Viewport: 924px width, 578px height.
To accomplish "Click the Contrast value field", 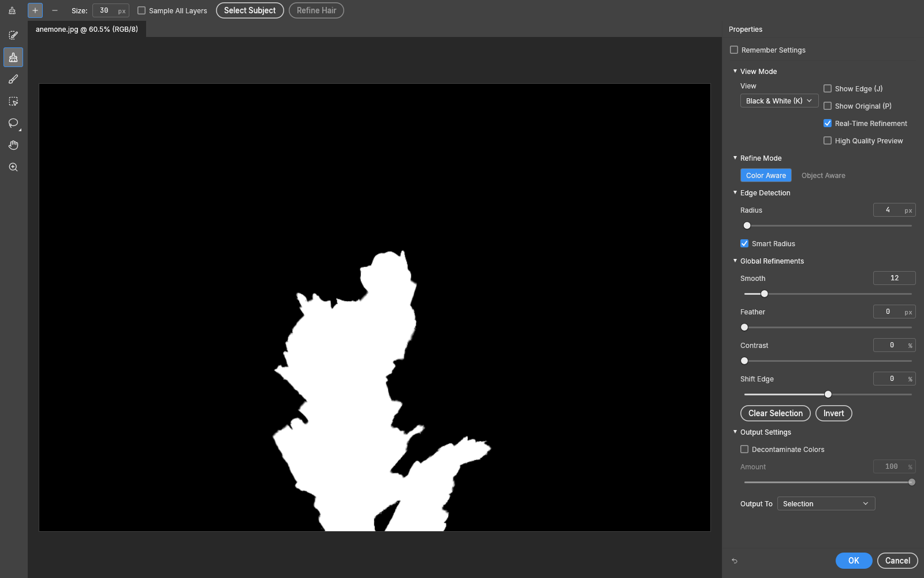I will (895, 345).
